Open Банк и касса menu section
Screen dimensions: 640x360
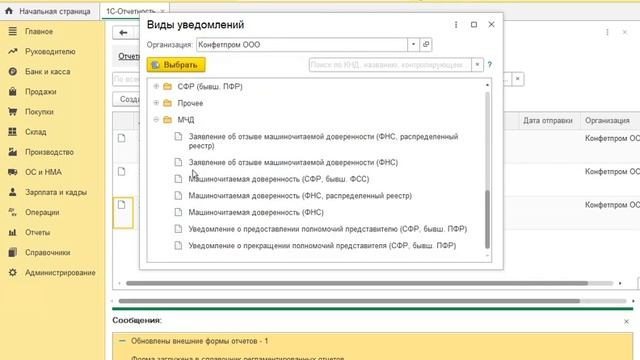point(47,71)
